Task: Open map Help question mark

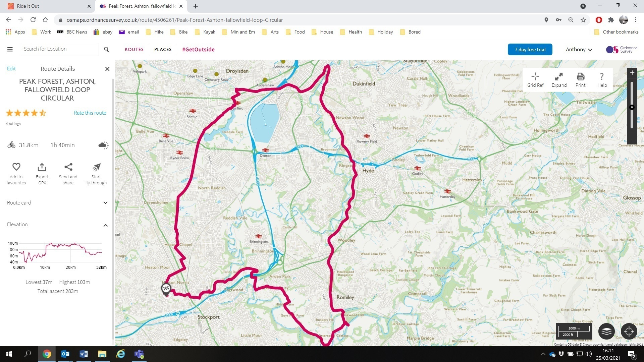Action: tap(602, 76)
